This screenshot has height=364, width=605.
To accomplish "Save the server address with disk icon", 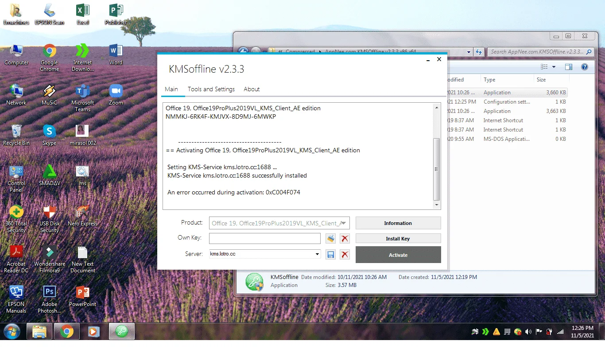I will [331, 255].
